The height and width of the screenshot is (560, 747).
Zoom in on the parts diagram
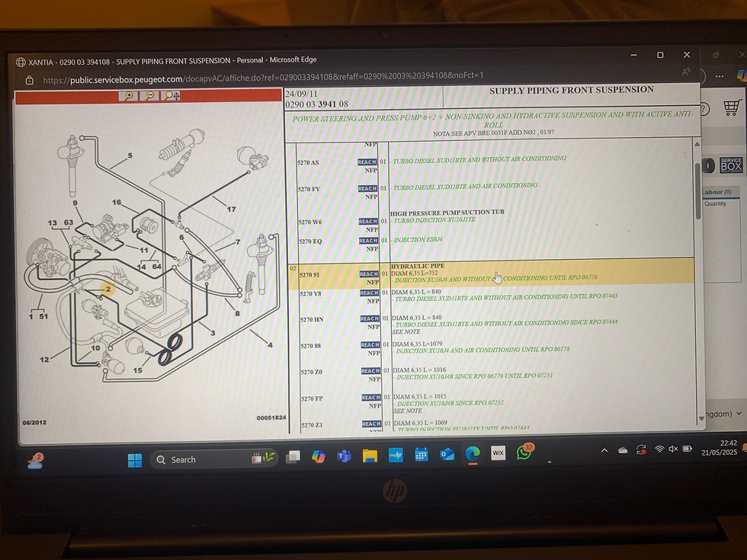coord(129,96)
